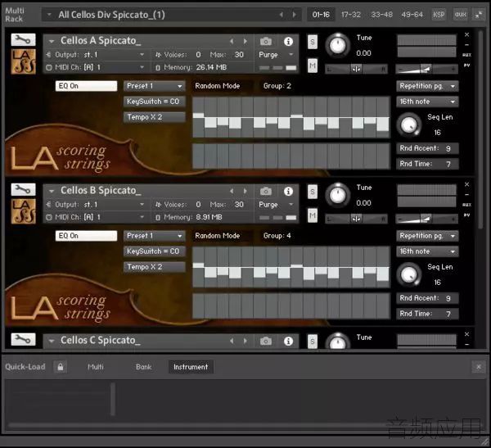
Task: Select the Instrument tab in Quick-Load
Action: coord(191,367)
